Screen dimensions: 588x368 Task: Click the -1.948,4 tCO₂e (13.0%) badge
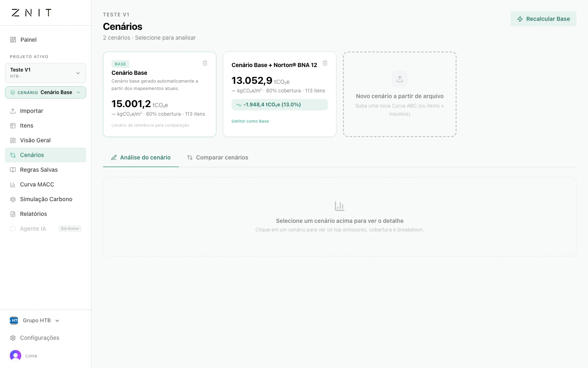coord(280,105)
